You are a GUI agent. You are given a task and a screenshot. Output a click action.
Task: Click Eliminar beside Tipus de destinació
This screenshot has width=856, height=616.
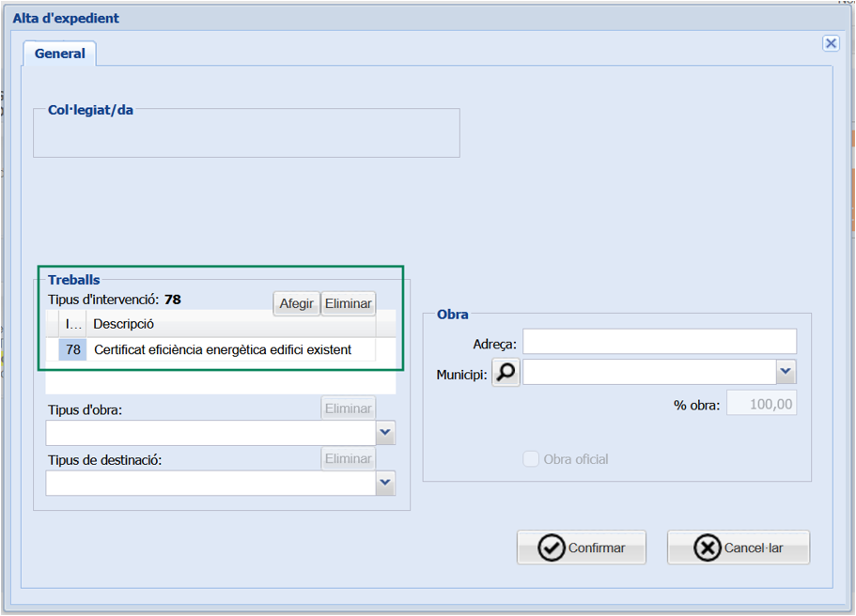click(x=349, y=458)
